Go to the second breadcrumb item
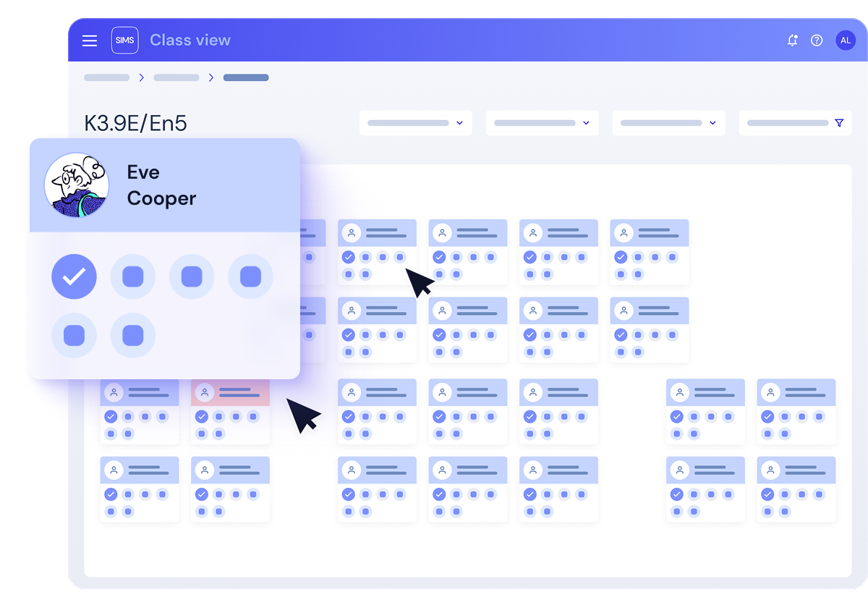 176,77
